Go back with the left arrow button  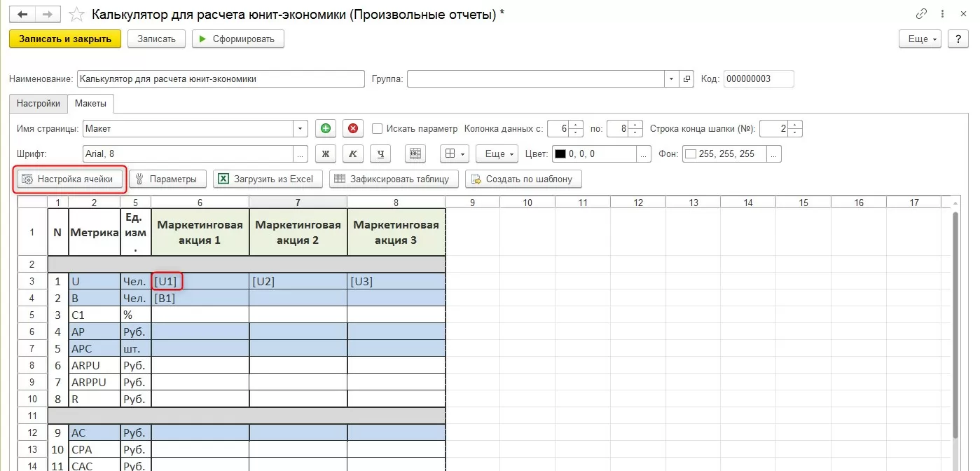[x=22, y=14]
